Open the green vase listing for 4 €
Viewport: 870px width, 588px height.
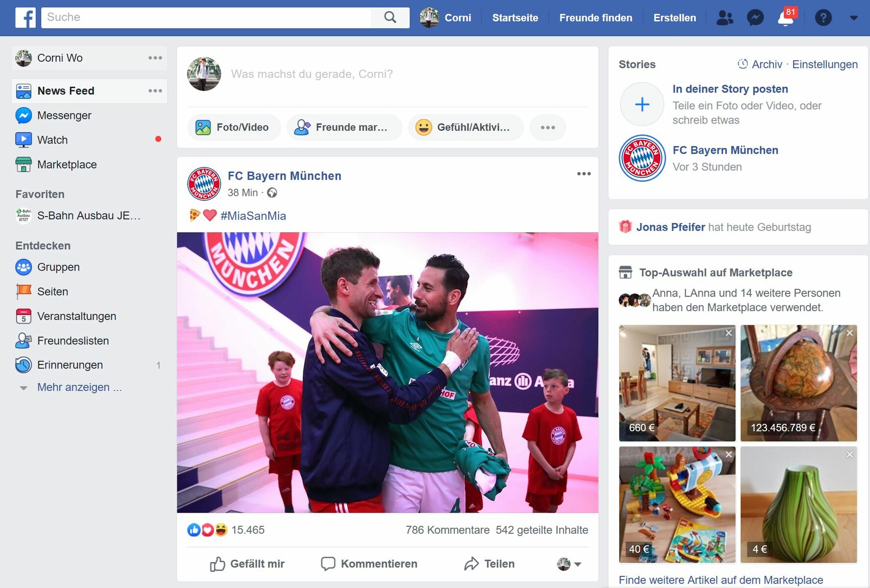tap(798, 505)
